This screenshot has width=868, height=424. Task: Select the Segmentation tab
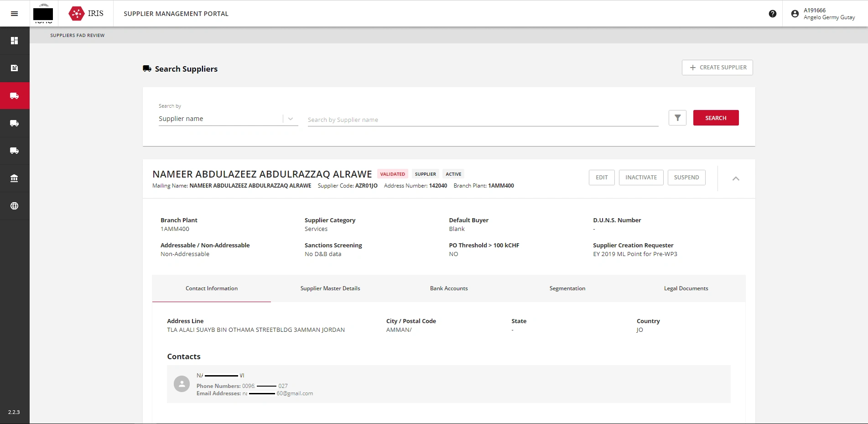pyautogui.click(x=567, y=288)
